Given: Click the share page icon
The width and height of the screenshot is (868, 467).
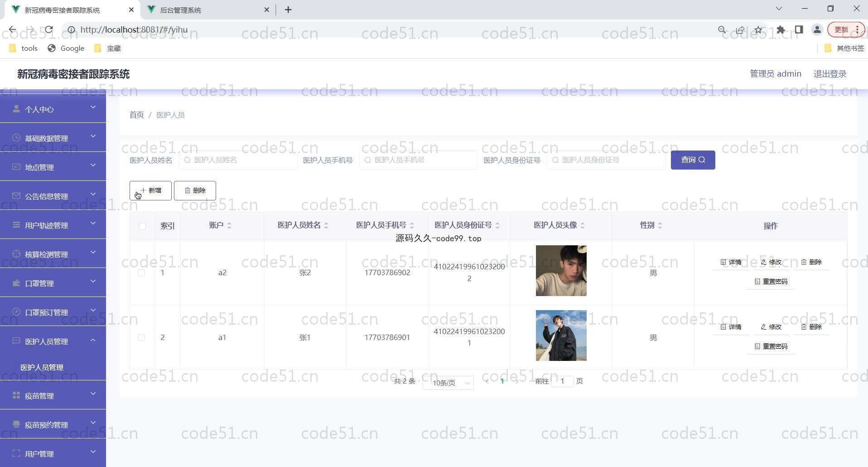Looking at the screenshot, I should tap(740, 30).
